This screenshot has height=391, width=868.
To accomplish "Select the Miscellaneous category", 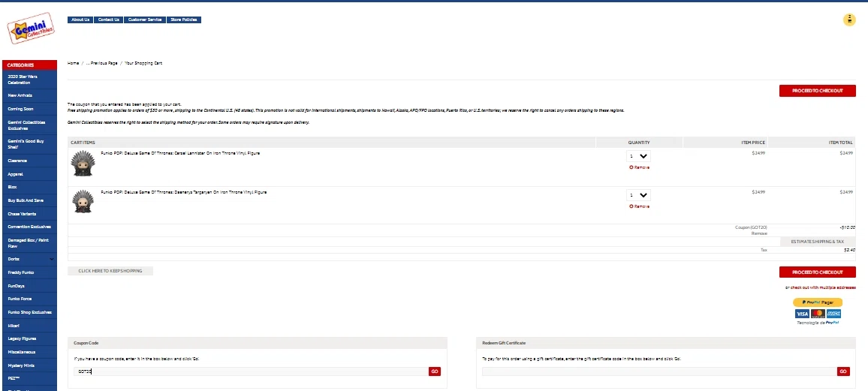I will coord(29,352).
